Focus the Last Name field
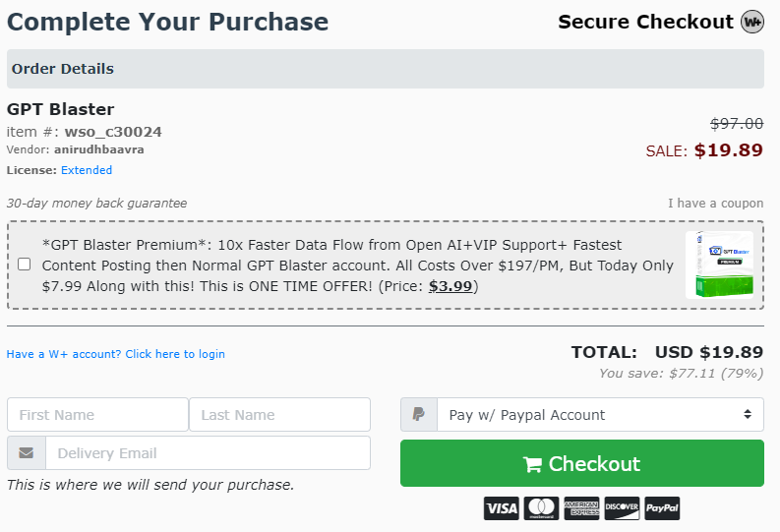The image size is (780, 532). [x=279, y=414]
